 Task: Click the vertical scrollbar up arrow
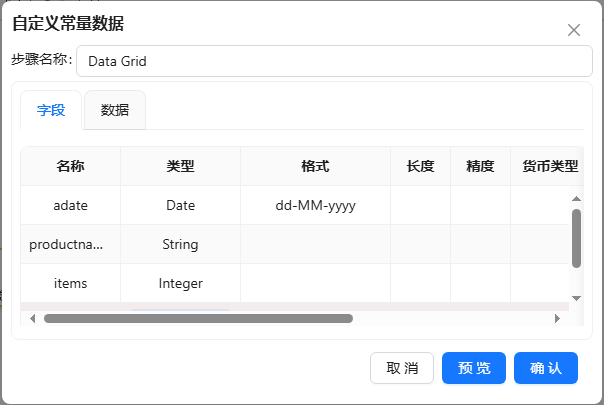tap(576, 199)
